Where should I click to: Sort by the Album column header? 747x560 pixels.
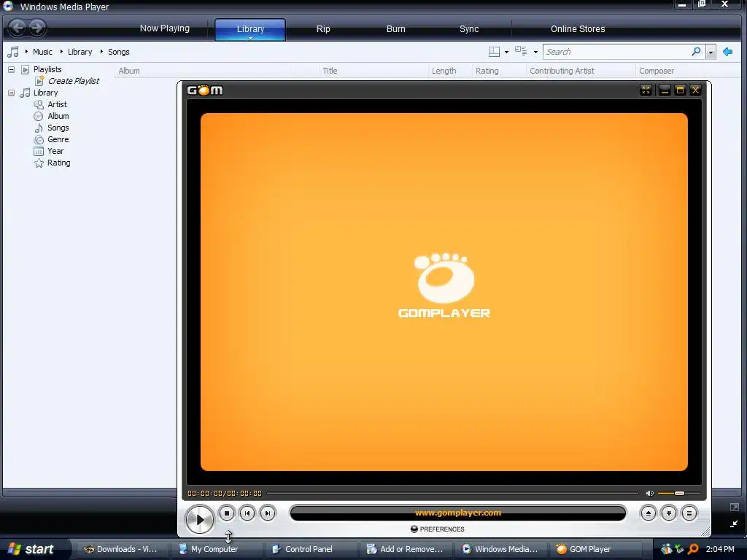202,71
